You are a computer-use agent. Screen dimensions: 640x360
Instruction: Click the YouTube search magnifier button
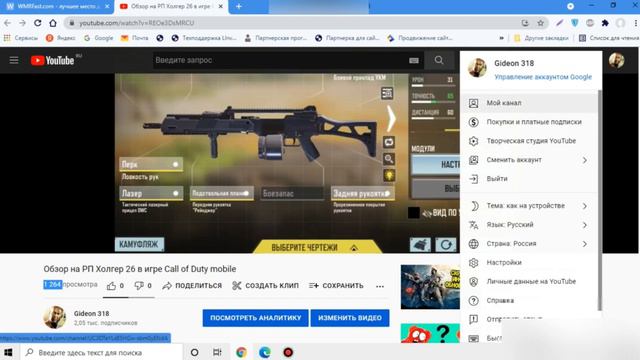click(439, 60)
